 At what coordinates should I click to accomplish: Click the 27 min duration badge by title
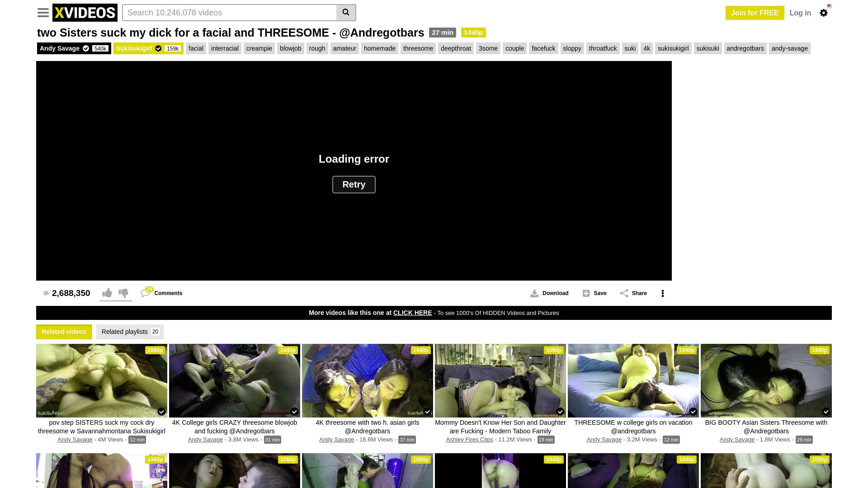[443, 33]
